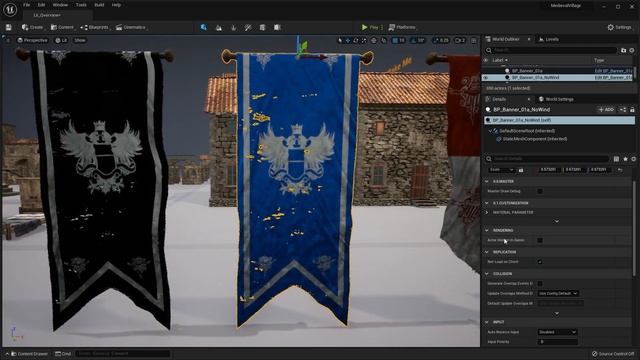Image resolution: width=640 pixels, height=360 pixels.
Task: Maximize or restore the viewport layout icon
Action: tap(473, 40)
